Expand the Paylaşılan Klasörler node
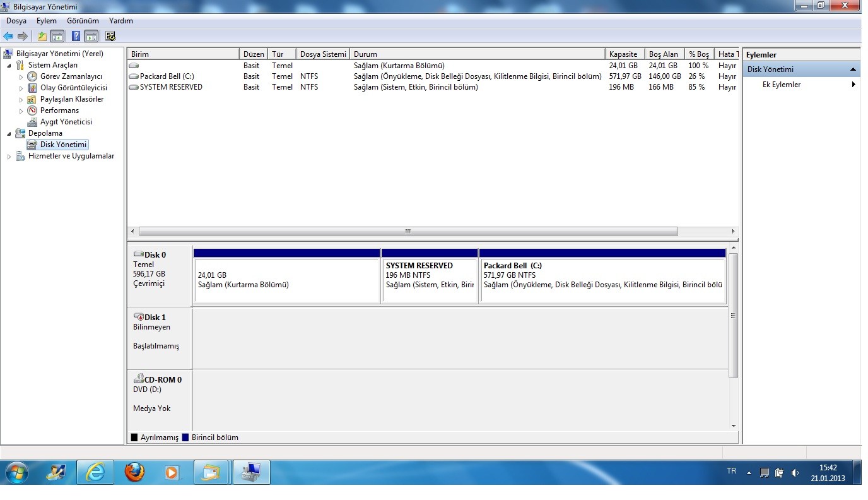868x500 pixels. pos(21,100)
